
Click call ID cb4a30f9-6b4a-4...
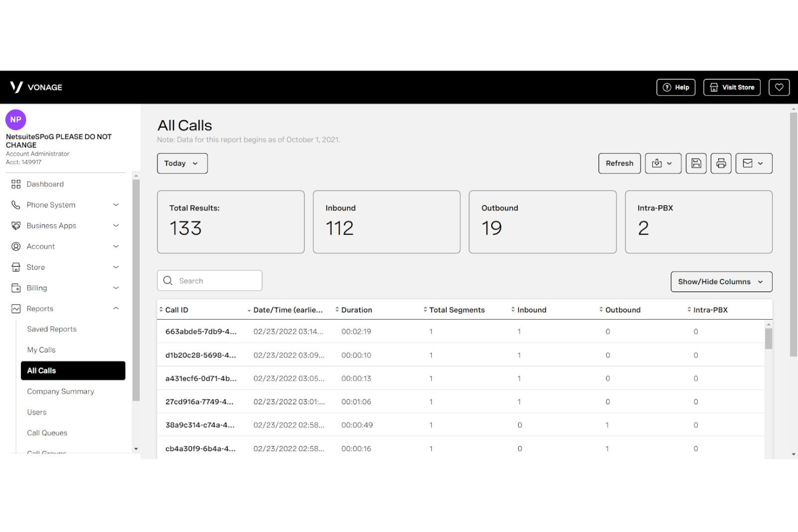[x=200, y=448]
